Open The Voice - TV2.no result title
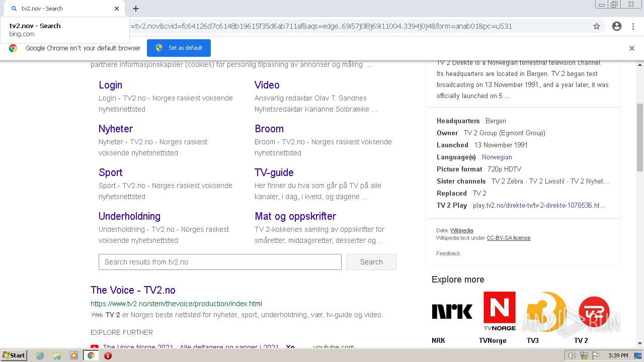Viewport: 644px width, 362px height. (x=133, y=290)
